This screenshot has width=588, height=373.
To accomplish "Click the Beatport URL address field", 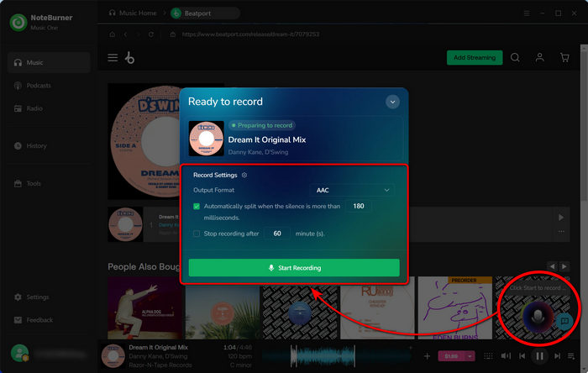I will tap(250, 34).
